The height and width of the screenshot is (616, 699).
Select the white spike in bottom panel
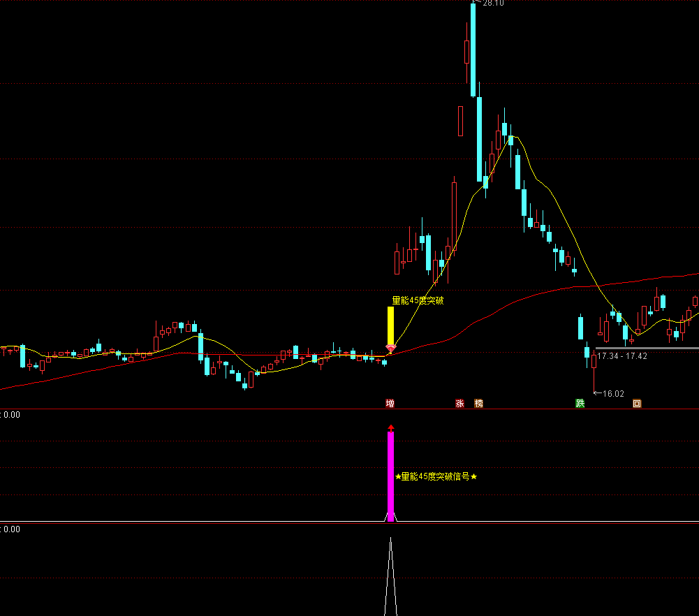(390, 580)
